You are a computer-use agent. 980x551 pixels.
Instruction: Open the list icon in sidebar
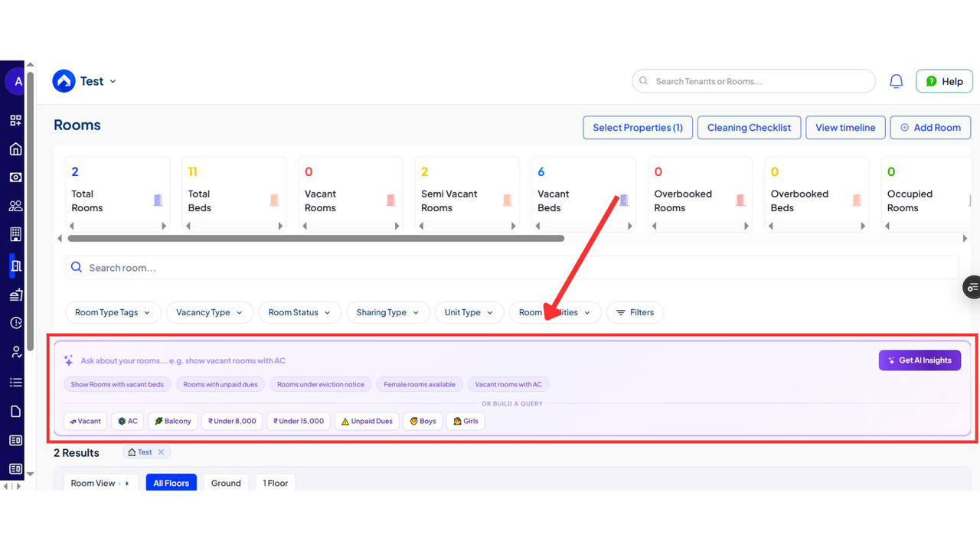click(15, 382)
